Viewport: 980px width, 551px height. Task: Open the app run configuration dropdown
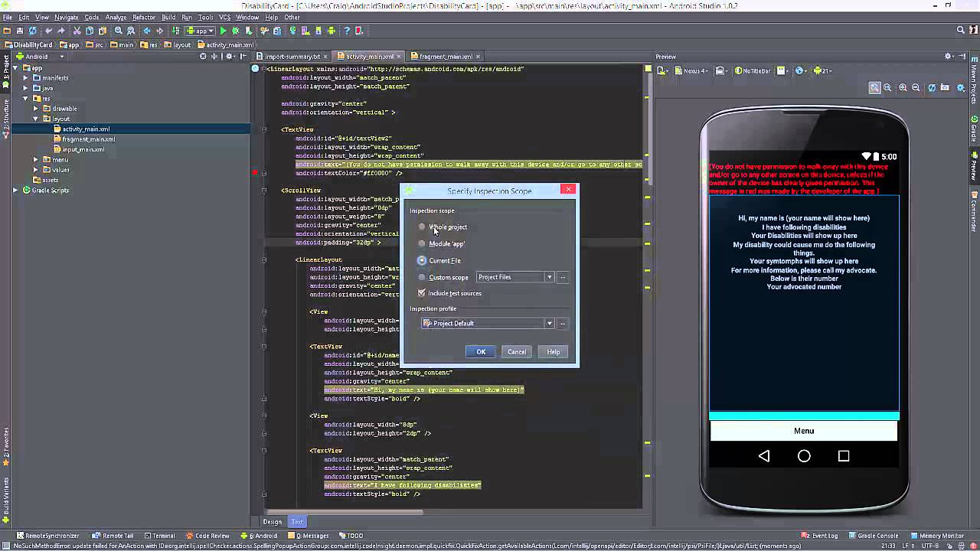point(200,31)
